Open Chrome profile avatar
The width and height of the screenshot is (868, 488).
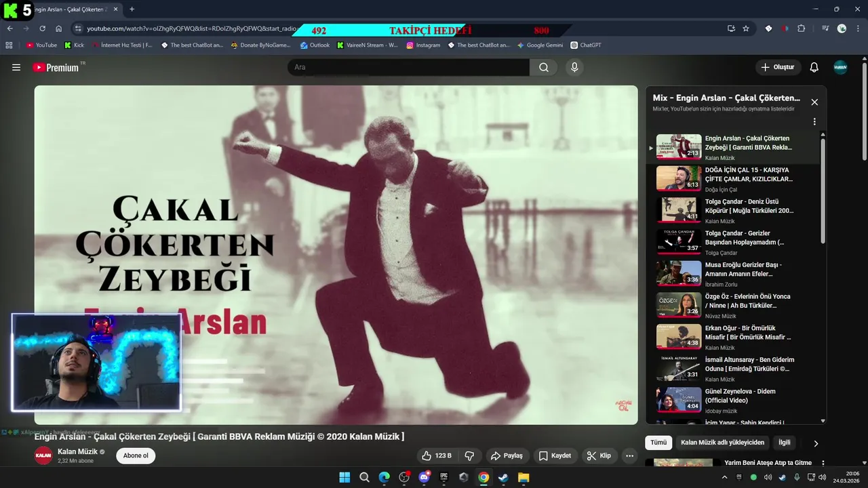pos(842,28)
